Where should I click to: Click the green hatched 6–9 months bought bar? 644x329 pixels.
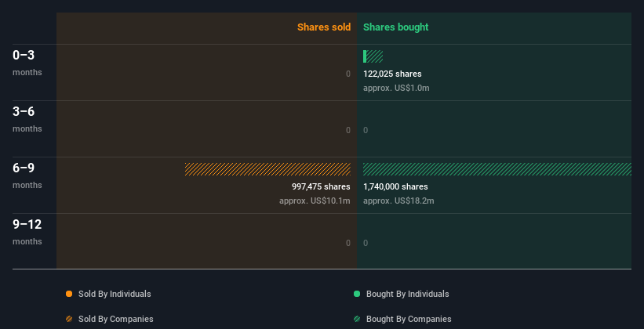click(497, 169)
